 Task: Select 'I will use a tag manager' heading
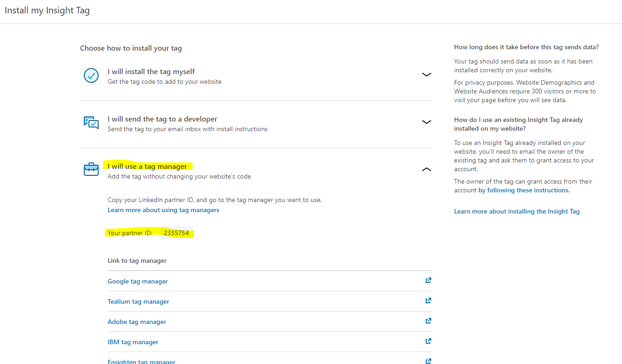(x=147, y=167)
